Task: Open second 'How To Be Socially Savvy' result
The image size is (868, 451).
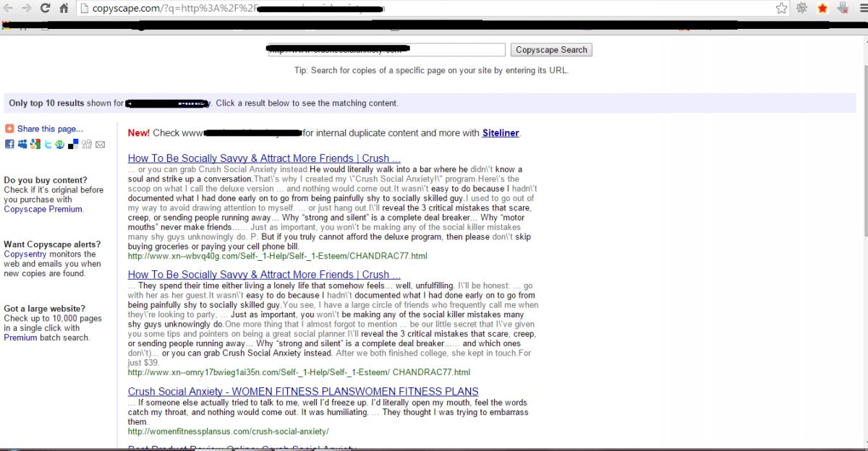Action: click(264, 275)
